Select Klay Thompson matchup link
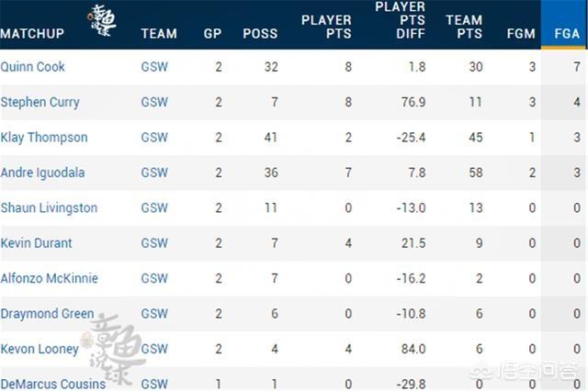 44,138
